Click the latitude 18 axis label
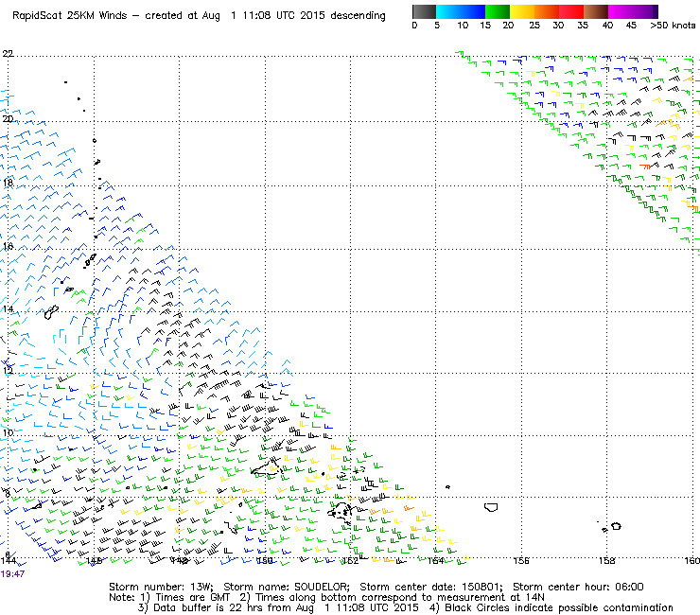Viewport: 700px width, 615px height. pos(8,183)
